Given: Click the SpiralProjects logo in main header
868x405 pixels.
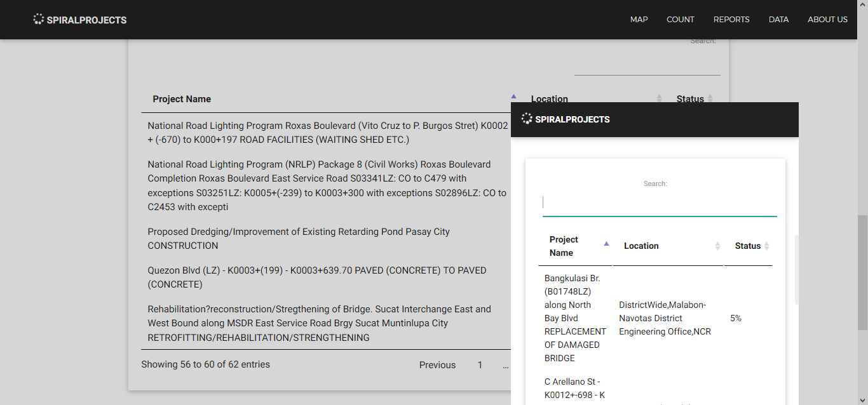Looking at the screenshot, I should tap(80, 20).
